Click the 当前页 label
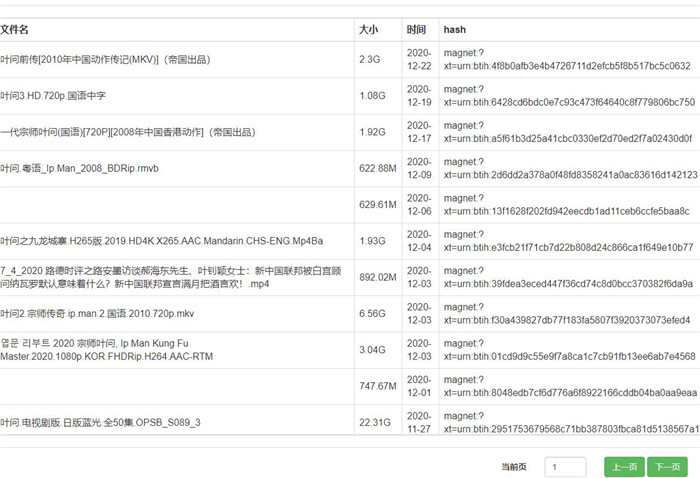Image resolution: width=700 pixels, height=478 pixels. point(514,467)
